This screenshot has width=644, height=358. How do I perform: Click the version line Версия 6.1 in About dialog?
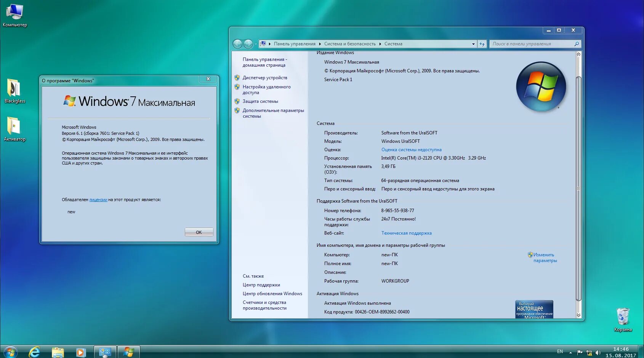pos(101,133)
